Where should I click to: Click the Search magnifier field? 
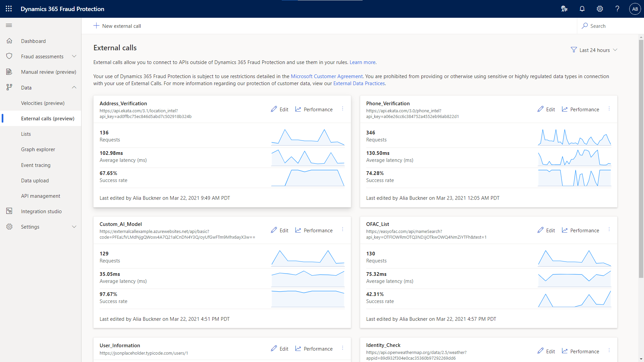tap(598, 26)
